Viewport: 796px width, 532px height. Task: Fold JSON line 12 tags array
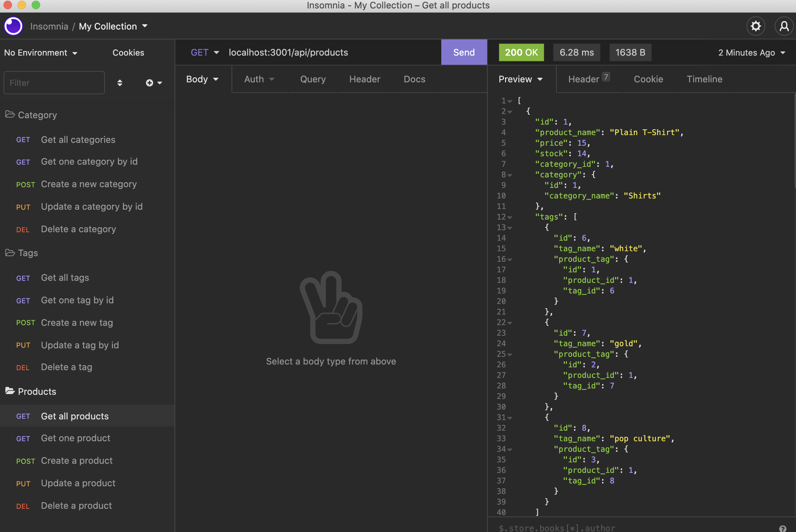tap(510, 217)
